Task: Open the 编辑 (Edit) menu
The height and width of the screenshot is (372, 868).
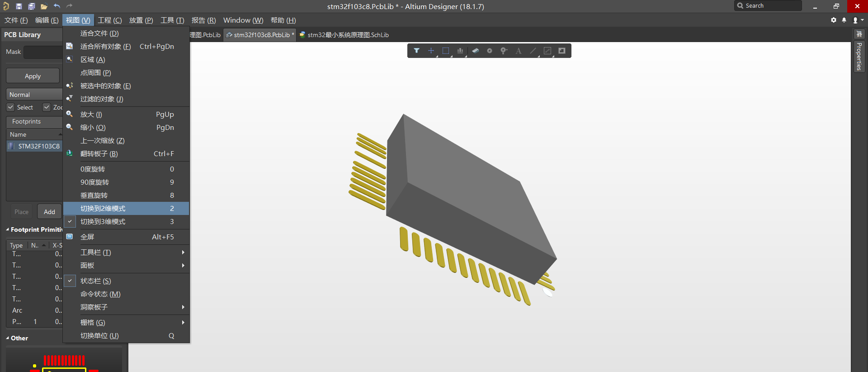Action: [47, 20]
